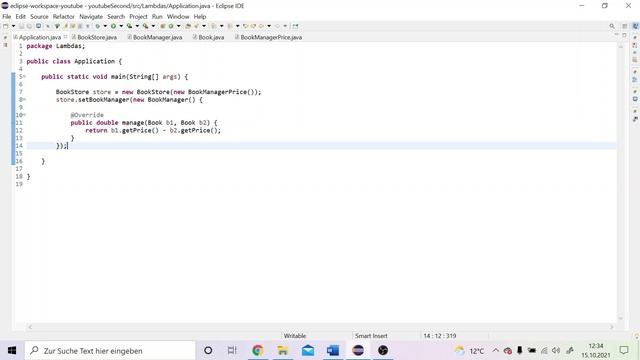The image size is (640, 360).
Task: Open the Refactor menu
Action: 64,17
